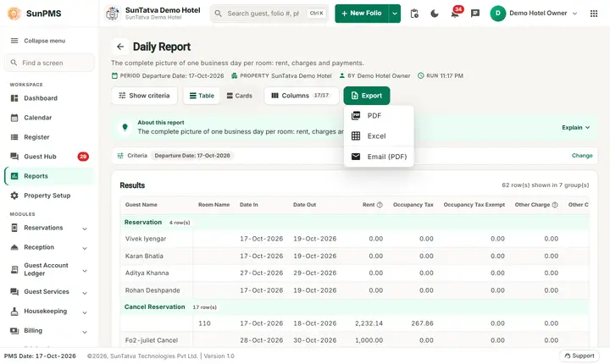This screenshot has width=610, height=364.
Task: Choose Email (PDF) export option
Action: [379, 157]
